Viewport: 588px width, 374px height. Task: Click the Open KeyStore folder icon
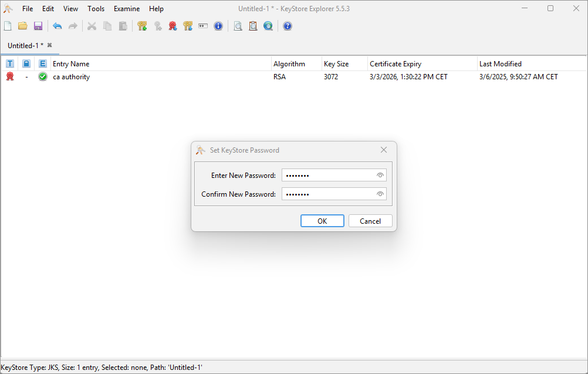pos(23,26)
